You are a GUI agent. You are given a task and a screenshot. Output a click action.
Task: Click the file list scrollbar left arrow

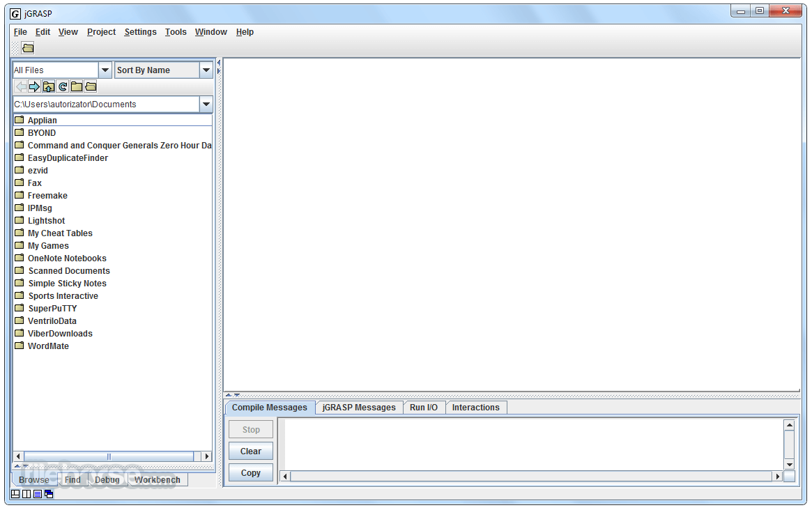19,456
